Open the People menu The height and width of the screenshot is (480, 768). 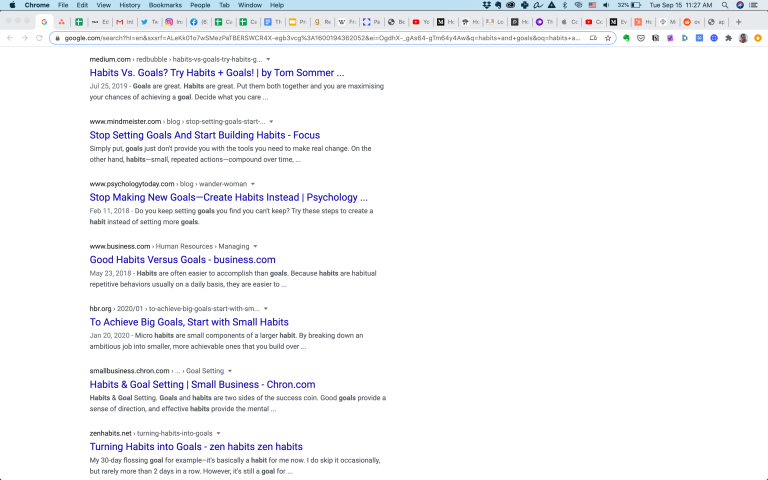[x=200, y=5]
